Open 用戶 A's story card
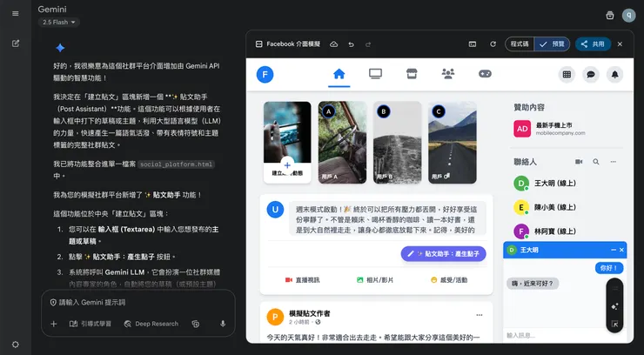 coord(342,143)
